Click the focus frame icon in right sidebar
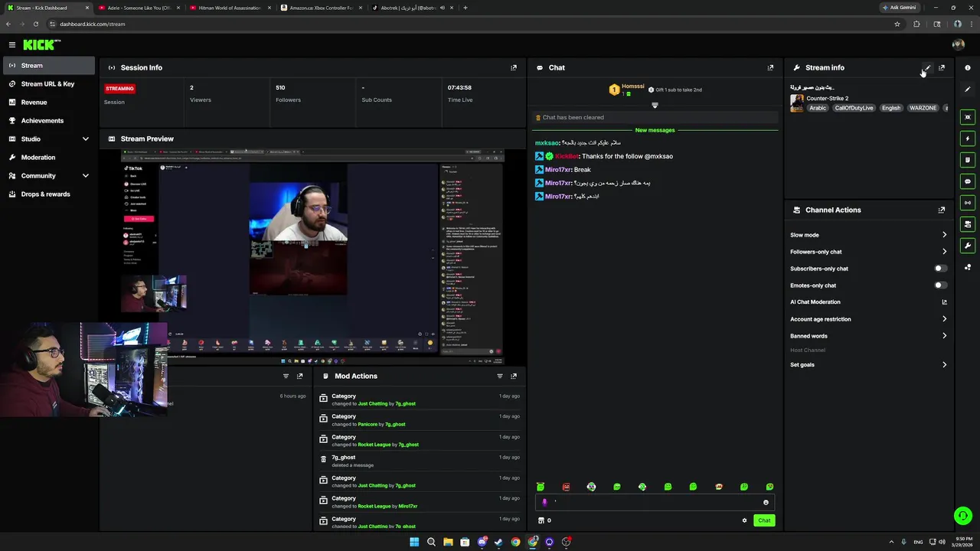The width and height of the screenshot is (980, 551). pyautogui.click(x=968, y=117)
